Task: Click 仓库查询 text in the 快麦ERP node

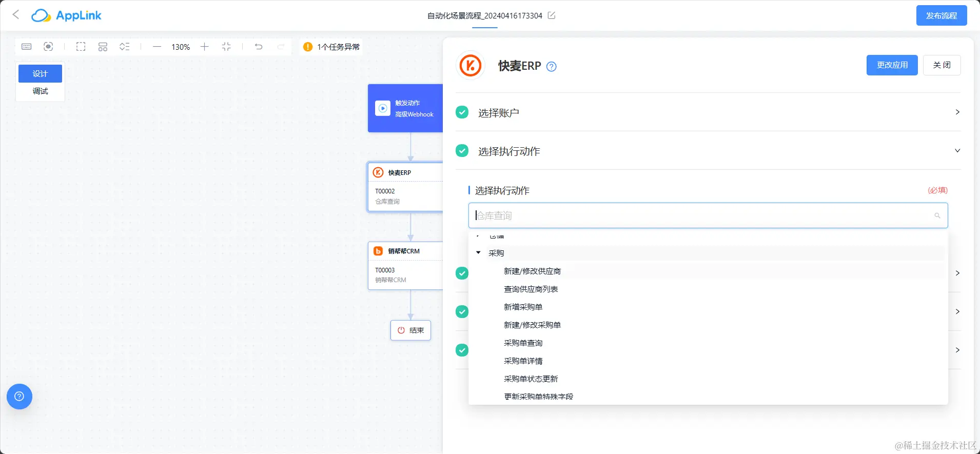Action: (x=387, y=202)
